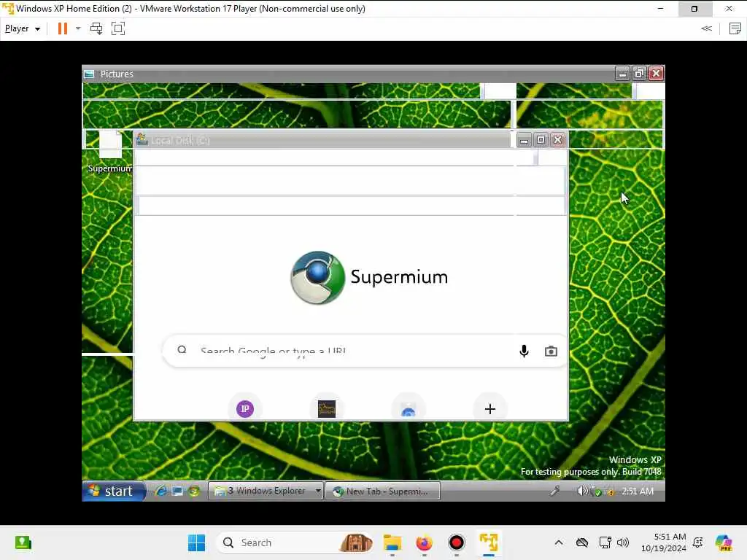Open the host notification bell icon
The height and width of the screenshot is (560, 747).
coord(698,542)
